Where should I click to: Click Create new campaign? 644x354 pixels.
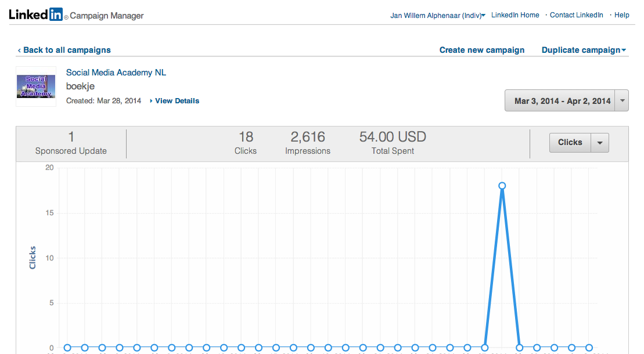(x=481, y=50)
